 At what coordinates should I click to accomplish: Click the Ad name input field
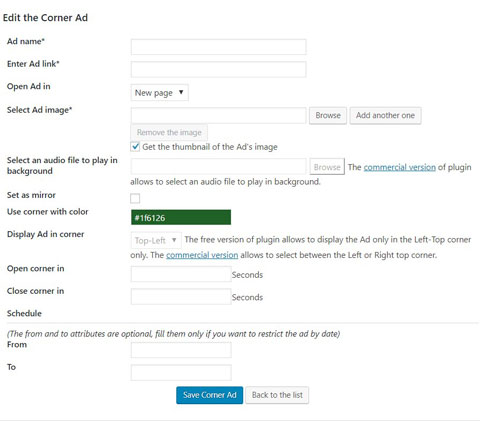coord(218,47)
